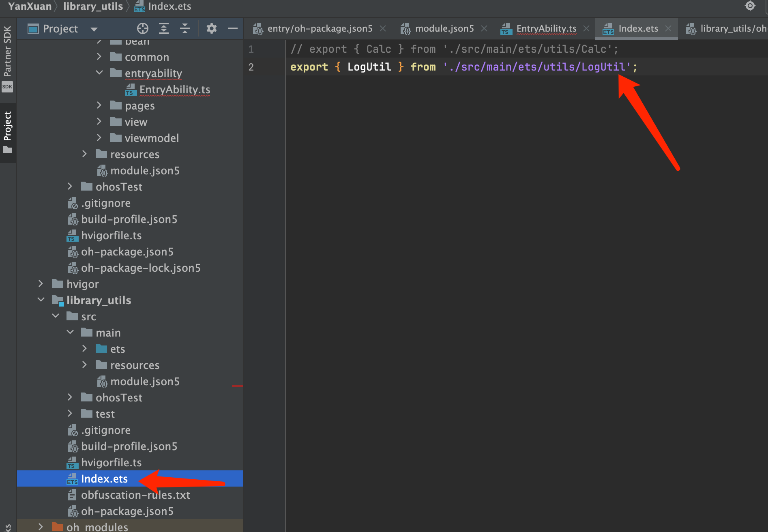This screenshot has width=768, height=532.
Task: Click YanXuan in the breadcrumb bar
Action: point(30,6)
